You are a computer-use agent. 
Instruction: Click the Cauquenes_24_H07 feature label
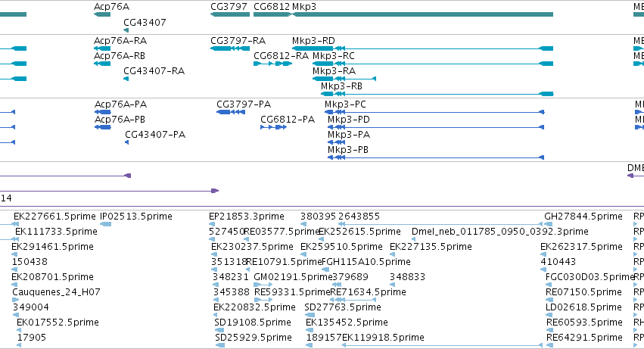click(x=56, y=292)
